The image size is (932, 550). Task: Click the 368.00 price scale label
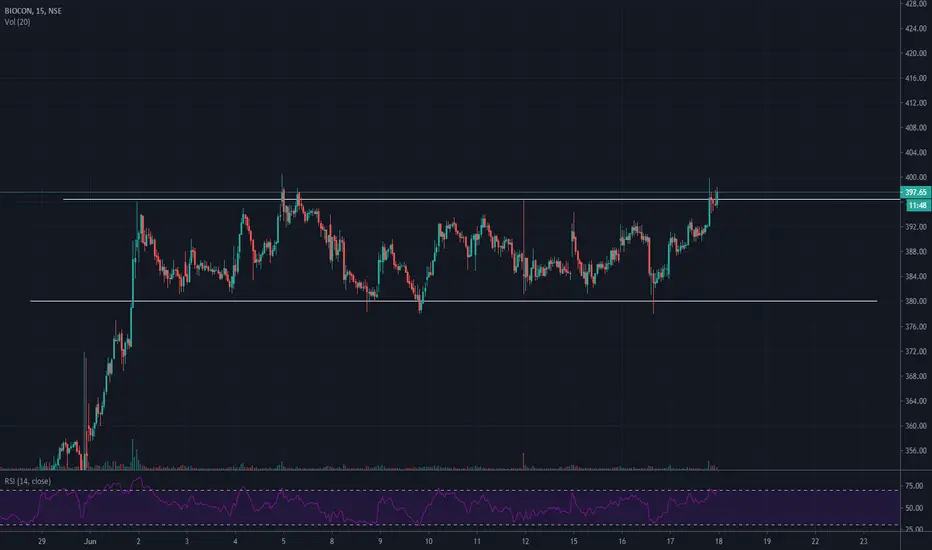click(x=916, y=376)
